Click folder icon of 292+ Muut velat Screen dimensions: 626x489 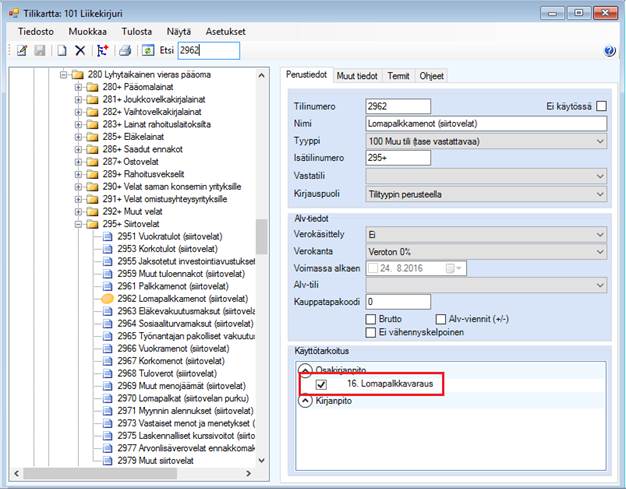click(x=92, y=212)
